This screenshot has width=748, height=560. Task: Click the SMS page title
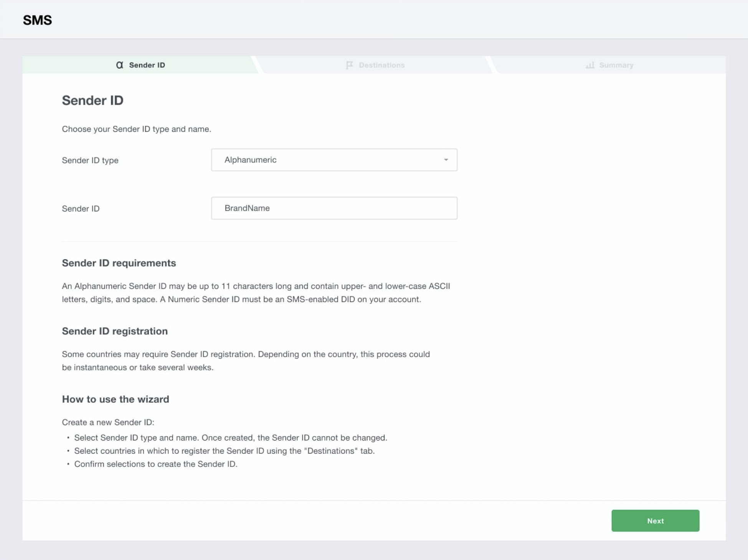[37, 20]
